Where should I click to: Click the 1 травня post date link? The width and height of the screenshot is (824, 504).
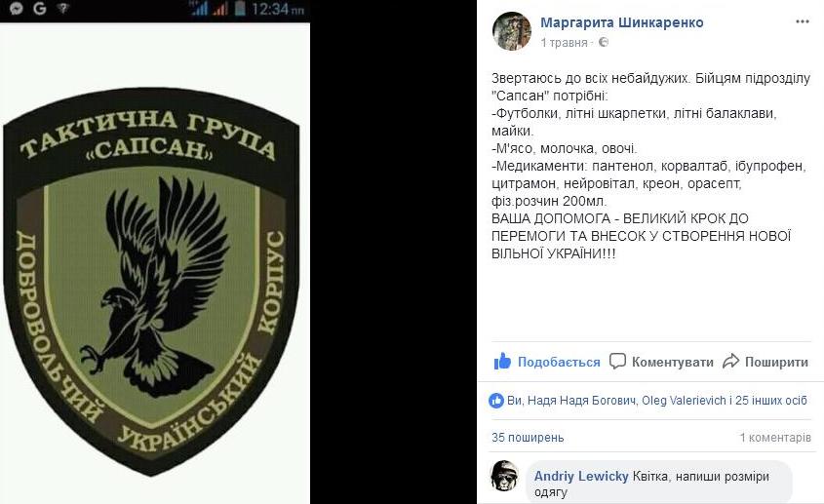click(564, 43)
